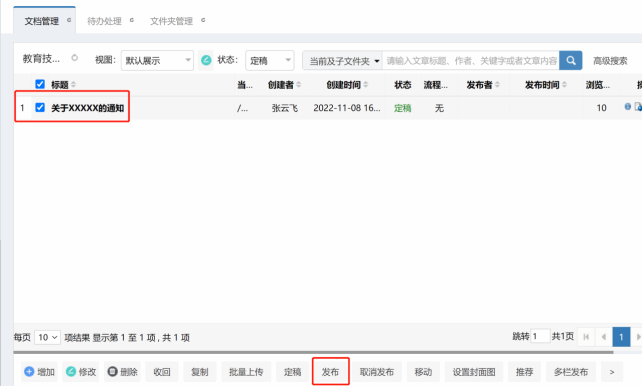The image size is (642, 387).
Task: Sort by the 创建时间 column
Action: [347, 85]
